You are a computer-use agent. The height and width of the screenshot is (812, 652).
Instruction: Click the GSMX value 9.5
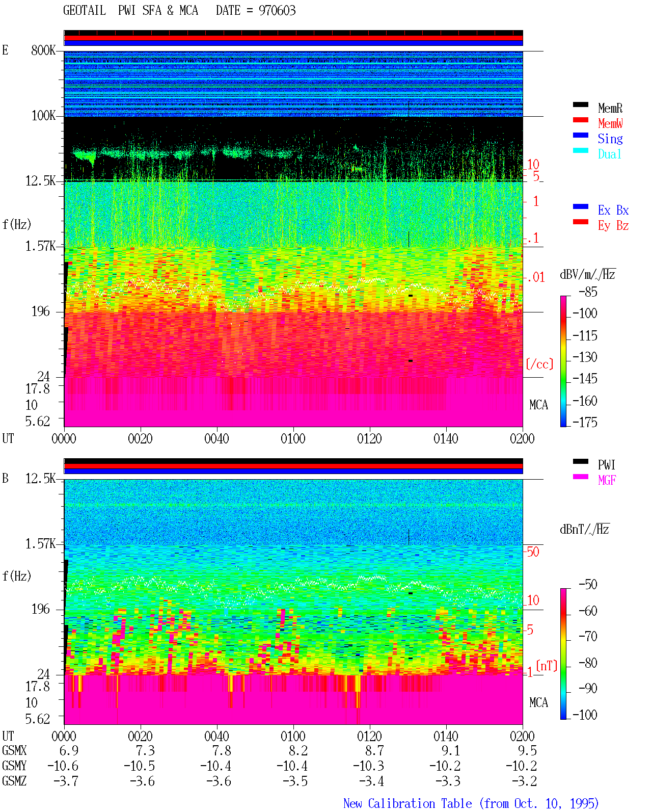[x=528, y=751]
